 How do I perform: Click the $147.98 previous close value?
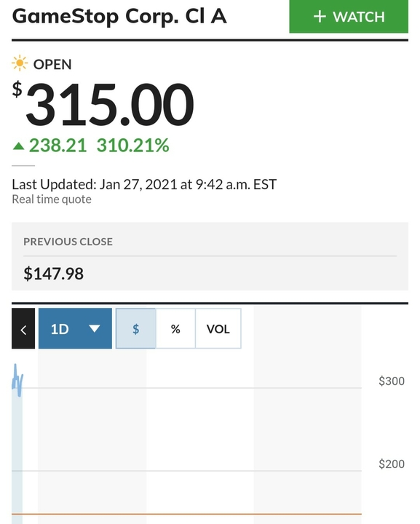coord(53,274)
